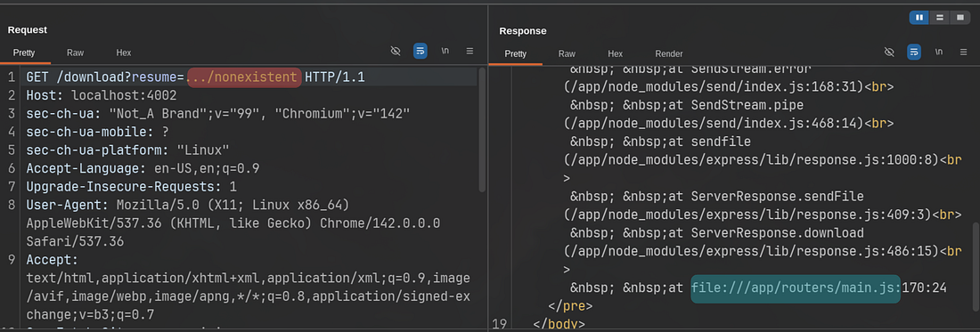Click the Response viewer vertical scrollbar
This screenshot has height=332, width=980.
pos(976,262)
